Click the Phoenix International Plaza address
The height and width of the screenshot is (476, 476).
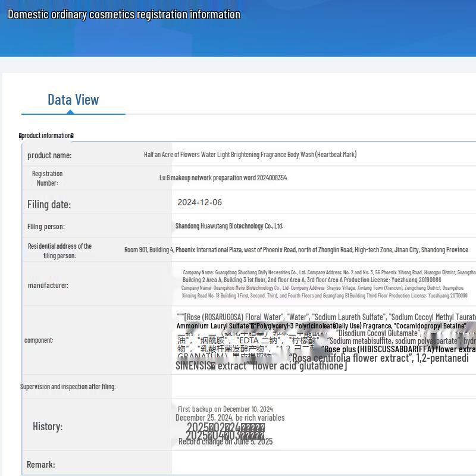tap(296, 250)
